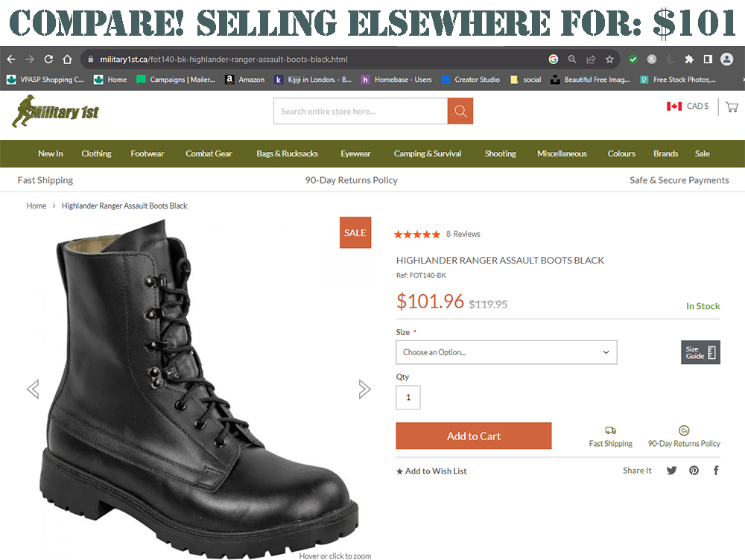Open the CAD $ currency selector
745x560 pixels.
(x=687, y=106)
